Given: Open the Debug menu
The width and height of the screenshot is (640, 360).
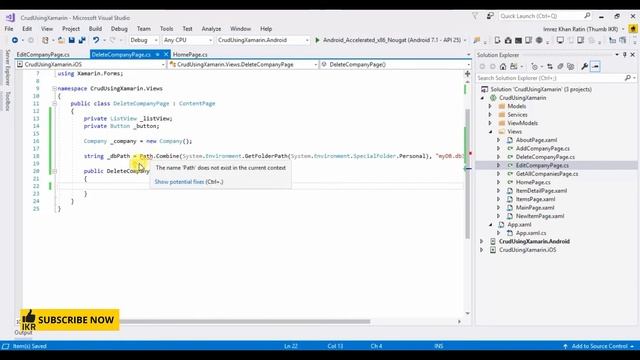Looking at the screenshot, I should (x=119, y=29).
